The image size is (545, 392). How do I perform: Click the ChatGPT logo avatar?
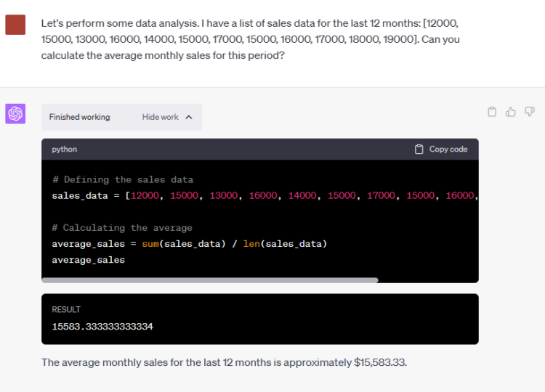click(15, 114)
